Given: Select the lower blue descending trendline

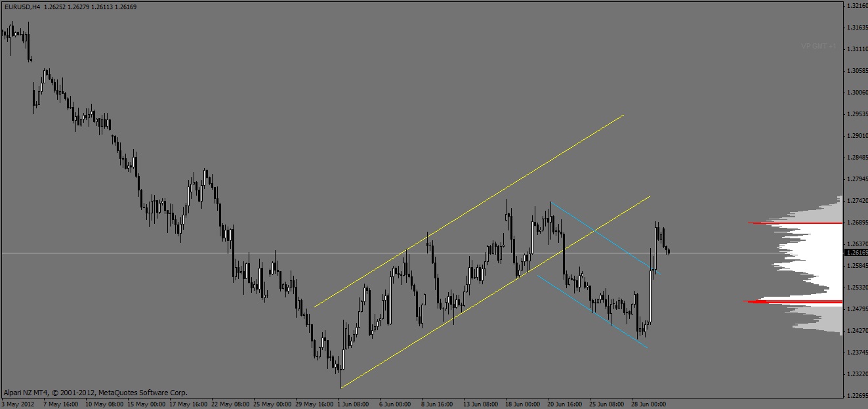Looking at the screenshot, I should pos(592,311).
